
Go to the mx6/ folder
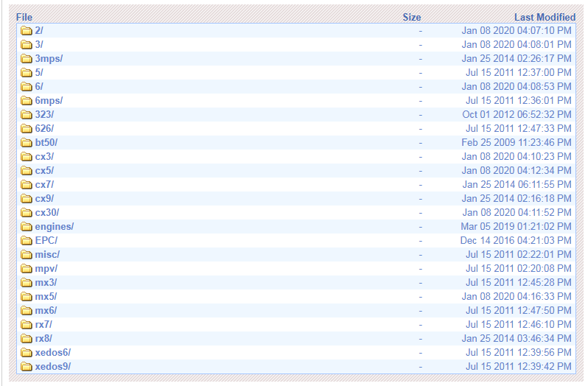pyautogui.click(x=46, y=311)
